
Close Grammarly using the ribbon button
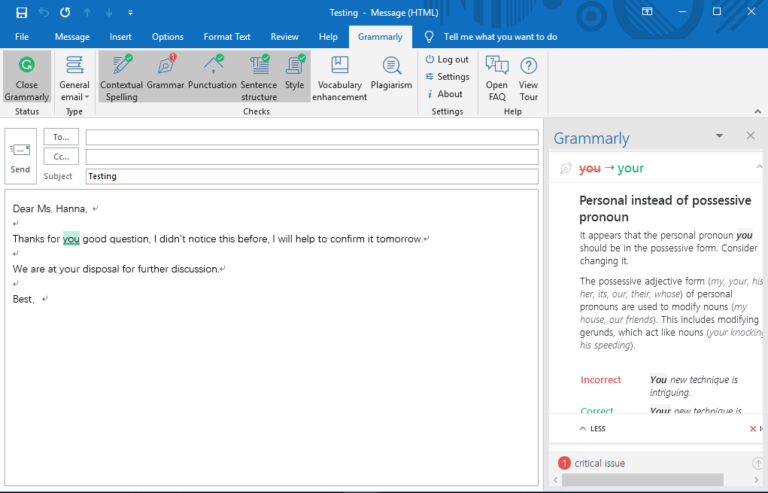click(26, 77)
